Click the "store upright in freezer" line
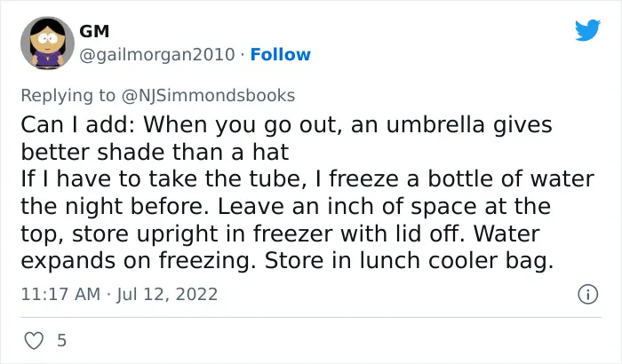 [280, 233]
